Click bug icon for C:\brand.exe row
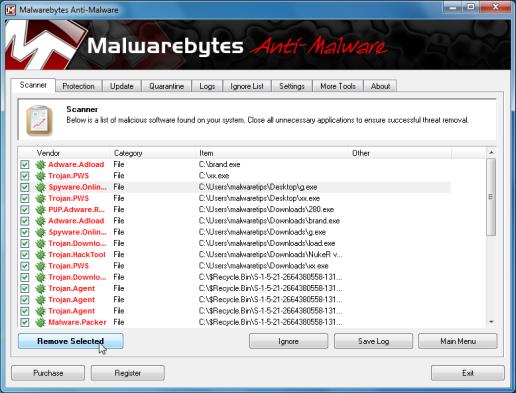The image size is (516, 393). click(x=40, y=165)
